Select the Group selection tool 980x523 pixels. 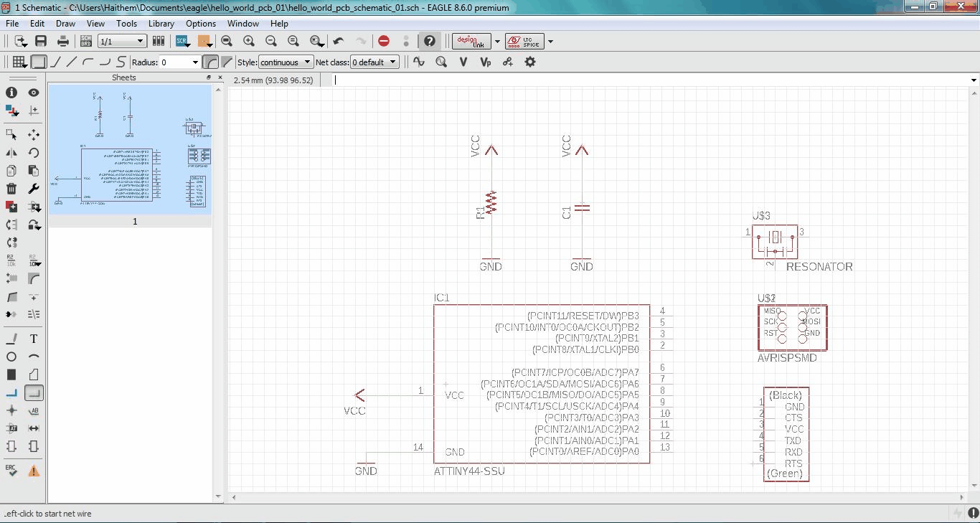coord(11,135)
